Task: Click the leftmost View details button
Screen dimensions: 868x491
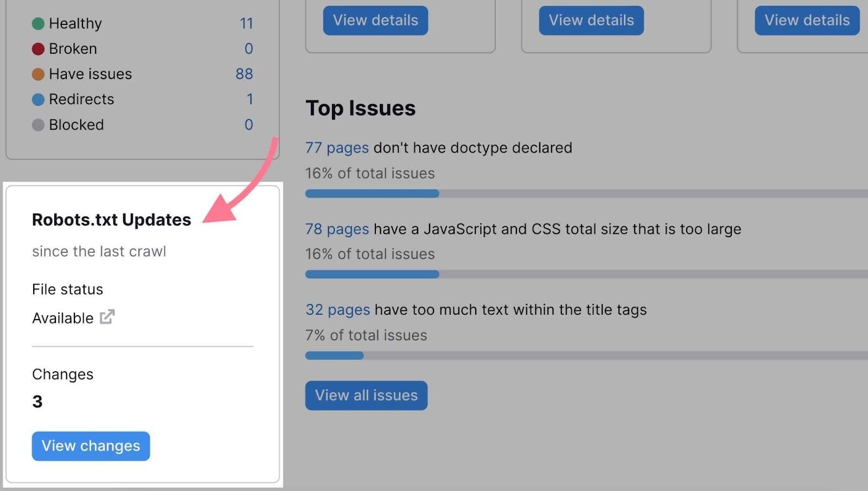Action: (x=375, y=20)
